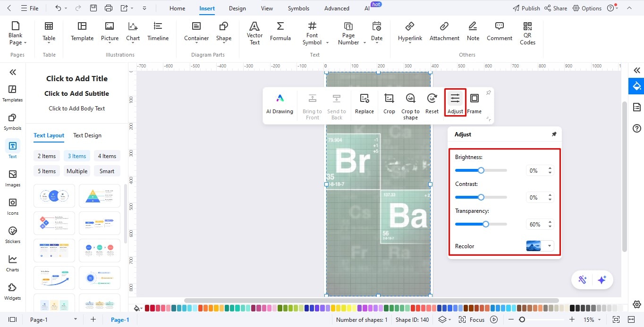644x327 pixels.
Task: Collapse the ribbon with the up chevron
Action: pos(630,8)
